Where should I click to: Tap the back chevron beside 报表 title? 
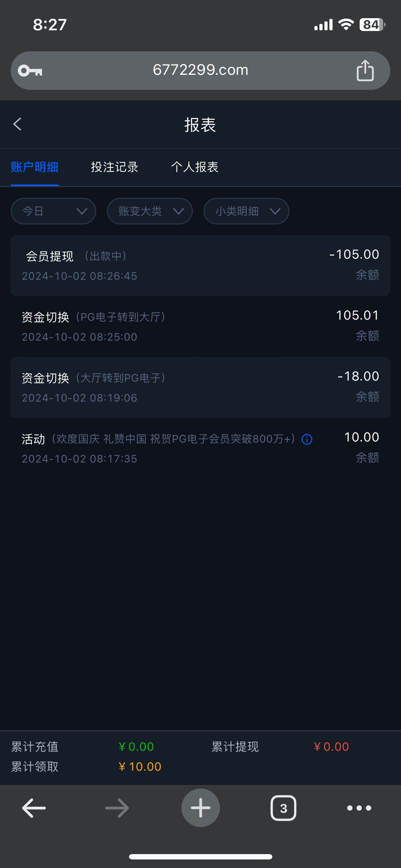(x=17, y=124)
